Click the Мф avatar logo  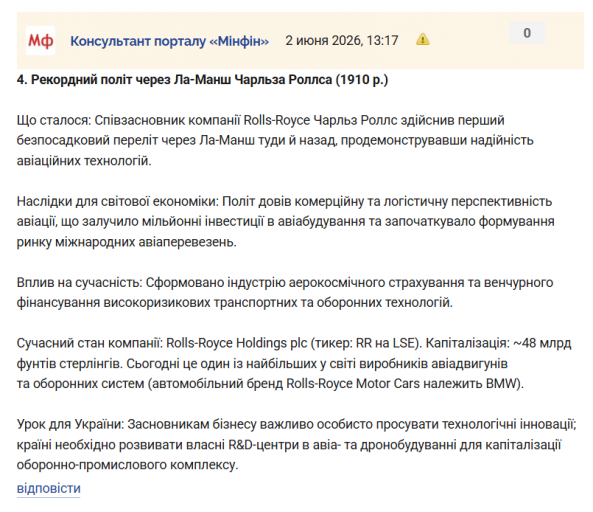point(40,40)
